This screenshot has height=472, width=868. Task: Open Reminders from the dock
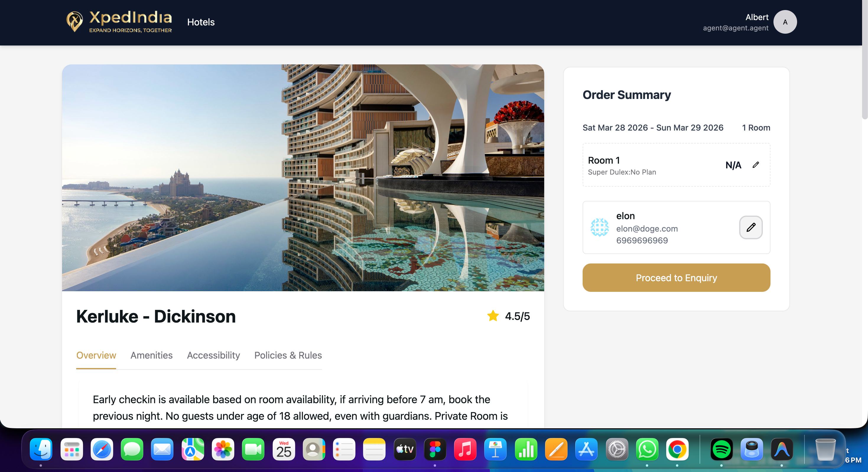(344, 449)
